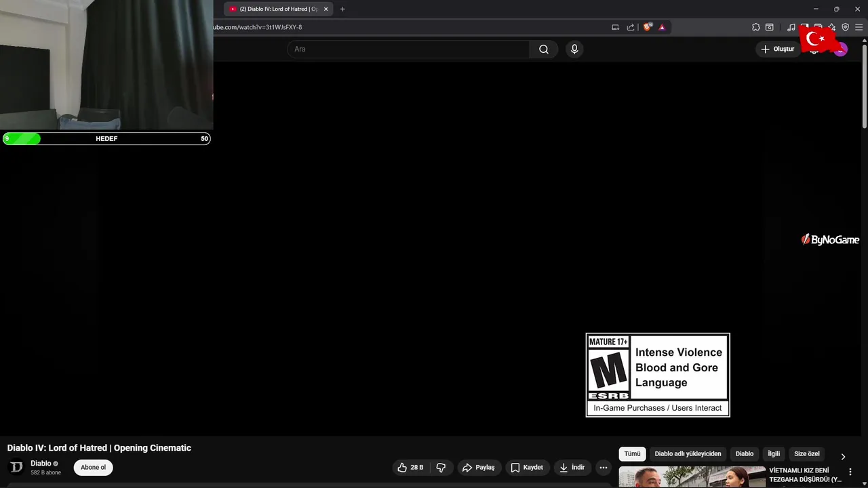Click the share page icon in address bar
Viewport: 868px width, 488px height.
pos(631,27)
